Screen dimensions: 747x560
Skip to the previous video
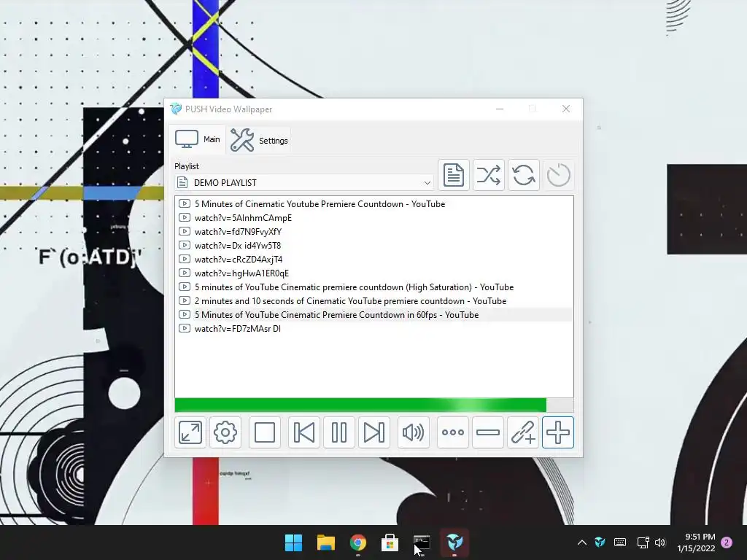tap(304, 432)
